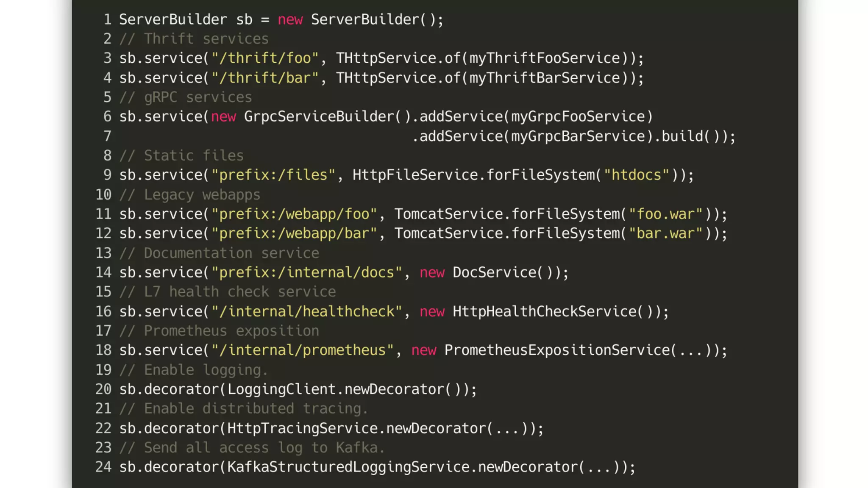
Task: Click LoggingClient on line 20
Action: pyautogui.click(x=281, y=389)
